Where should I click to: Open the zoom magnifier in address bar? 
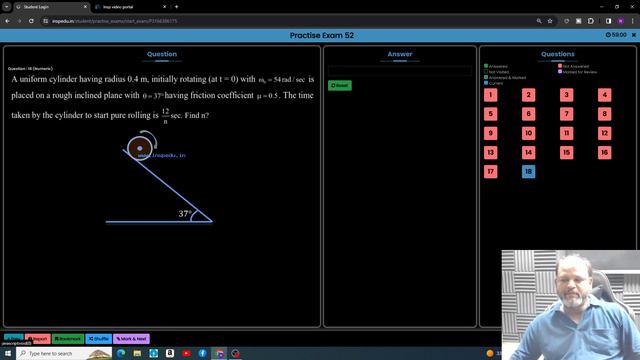click(x=539, y=21)
